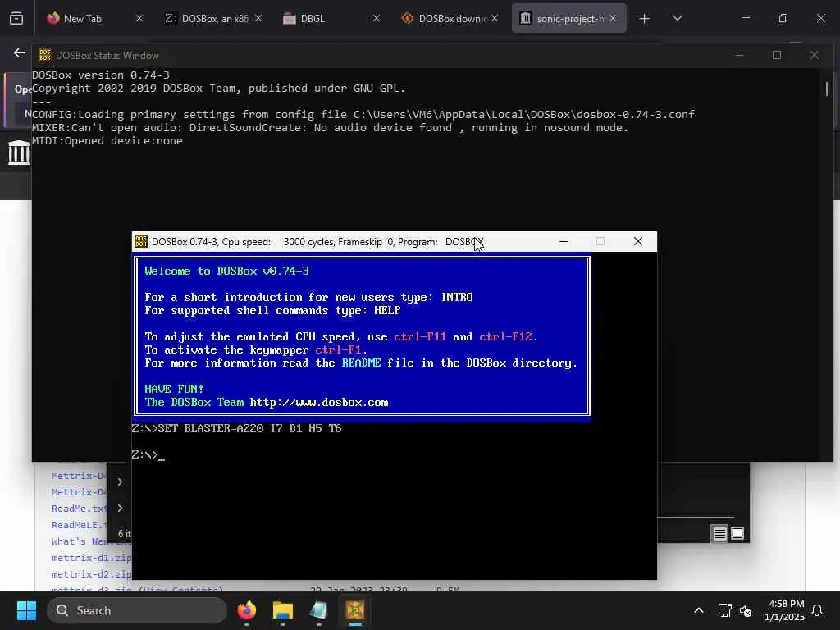The width and height of the screenshot is (840, 630).
Task: Click the DOSBox 0.74-3 title bar text
Action: click(317, 242)
